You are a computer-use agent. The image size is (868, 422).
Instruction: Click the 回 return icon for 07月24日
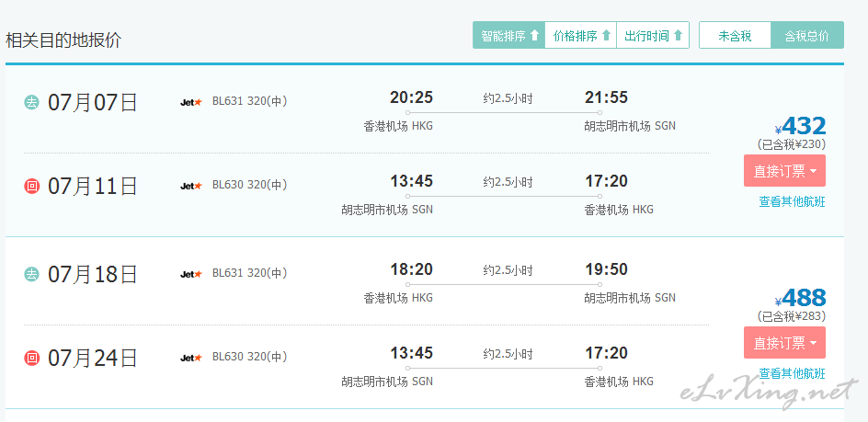(31, 358)
